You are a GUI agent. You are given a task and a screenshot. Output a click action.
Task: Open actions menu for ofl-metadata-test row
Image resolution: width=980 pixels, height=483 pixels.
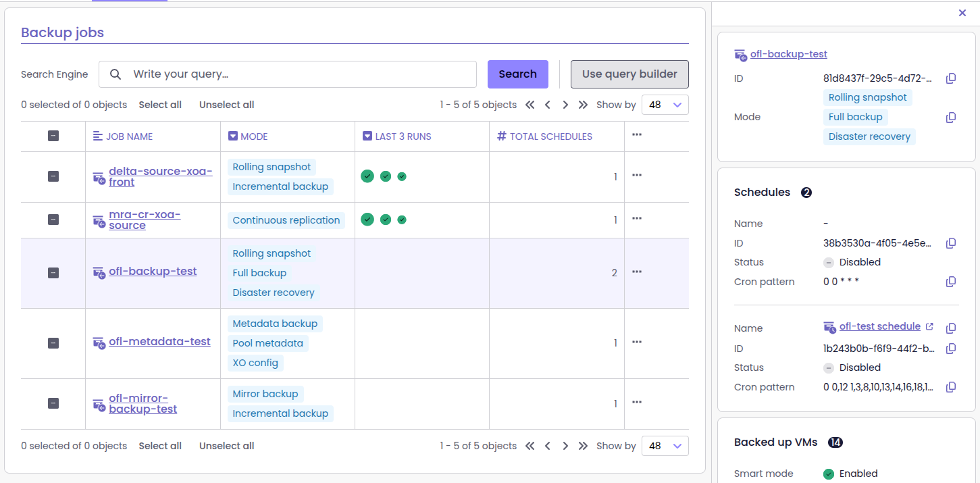pos(636,342)
